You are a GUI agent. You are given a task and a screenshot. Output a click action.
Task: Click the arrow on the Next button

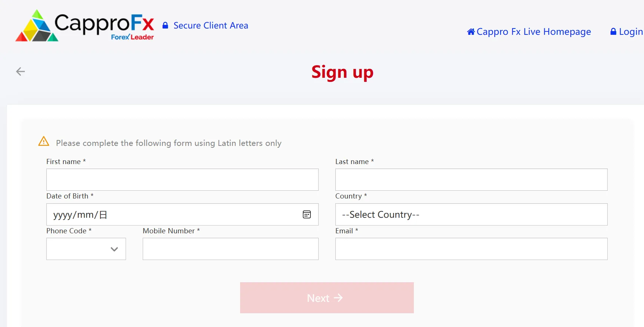point(338,298)
